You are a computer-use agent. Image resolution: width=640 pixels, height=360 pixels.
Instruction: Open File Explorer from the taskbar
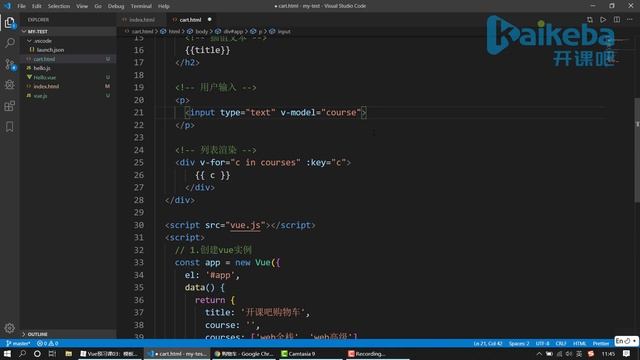point(69,353)
